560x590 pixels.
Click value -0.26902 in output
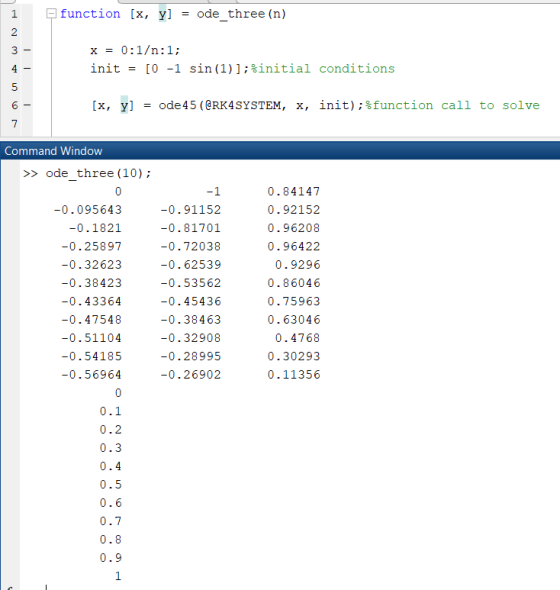[x=190, y=375]
